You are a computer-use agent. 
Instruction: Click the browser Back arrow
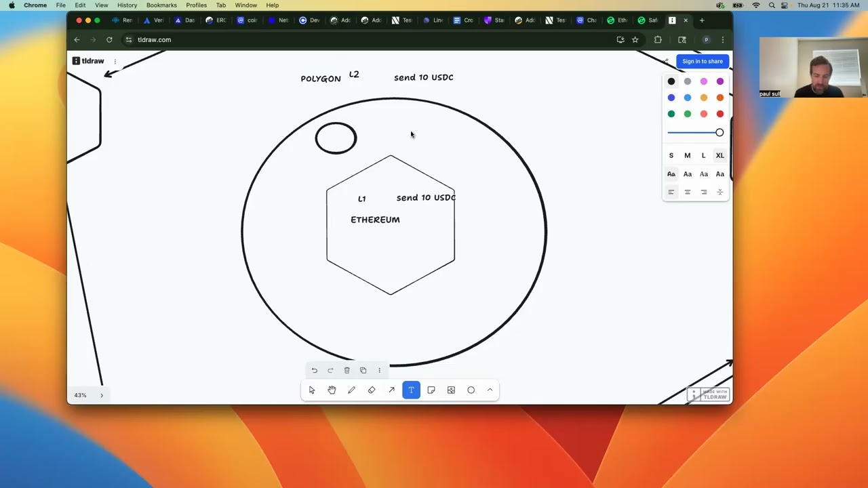[x=77, y=40]
